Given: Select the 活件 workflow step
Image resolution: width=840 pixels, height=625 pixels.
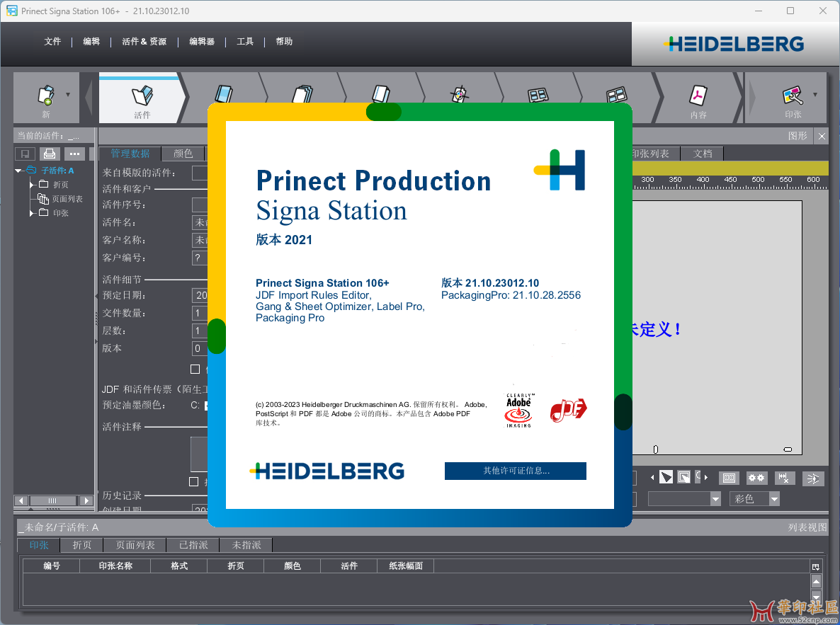Looking at the screenshot, I should click(x=142, y=99).
